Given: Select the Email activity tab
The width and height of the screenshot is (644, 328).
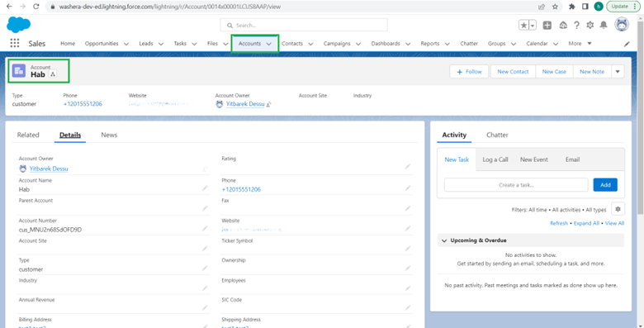Looking at the screenshot, I should [572, 159].
